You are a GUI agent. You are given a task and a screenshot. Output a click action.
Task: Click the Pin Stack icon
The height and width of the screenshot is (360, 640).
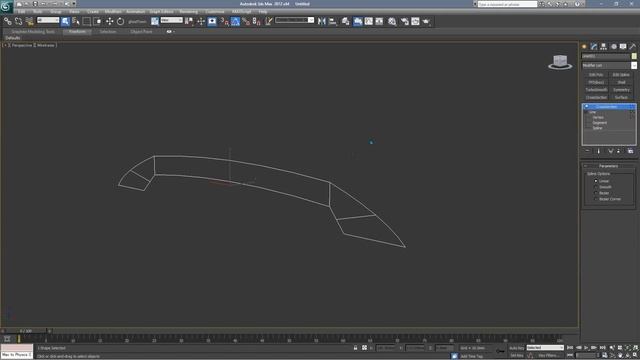(587, 151)
